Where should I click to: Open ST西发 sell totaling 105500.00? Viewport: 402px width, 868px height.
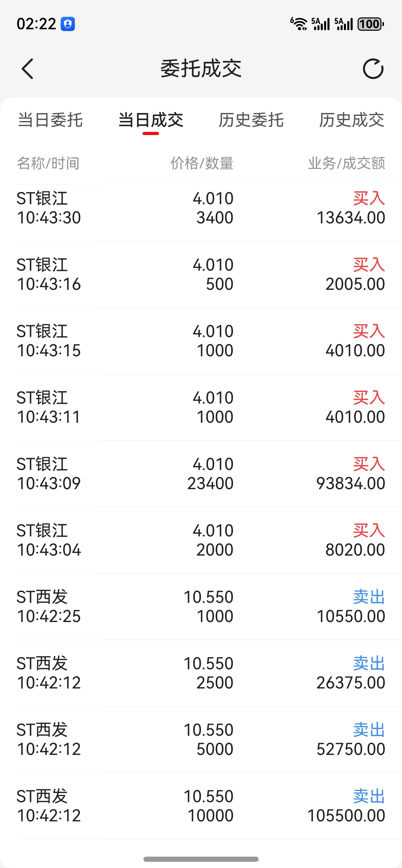pos(201,806)
